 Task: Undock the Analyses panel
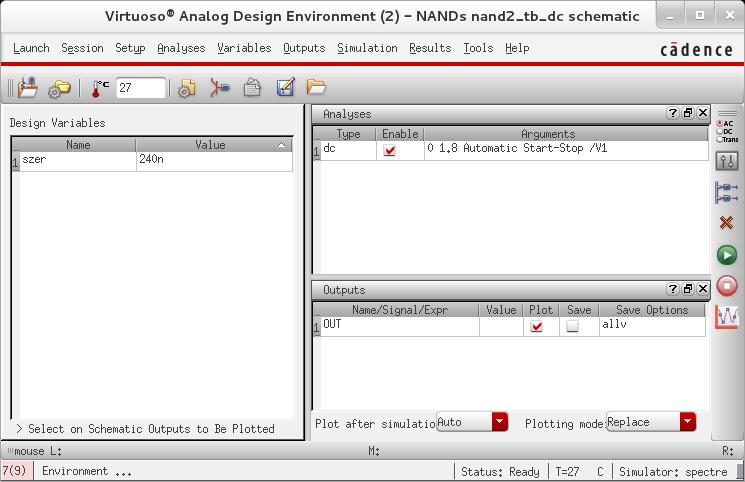pos(688,113)
